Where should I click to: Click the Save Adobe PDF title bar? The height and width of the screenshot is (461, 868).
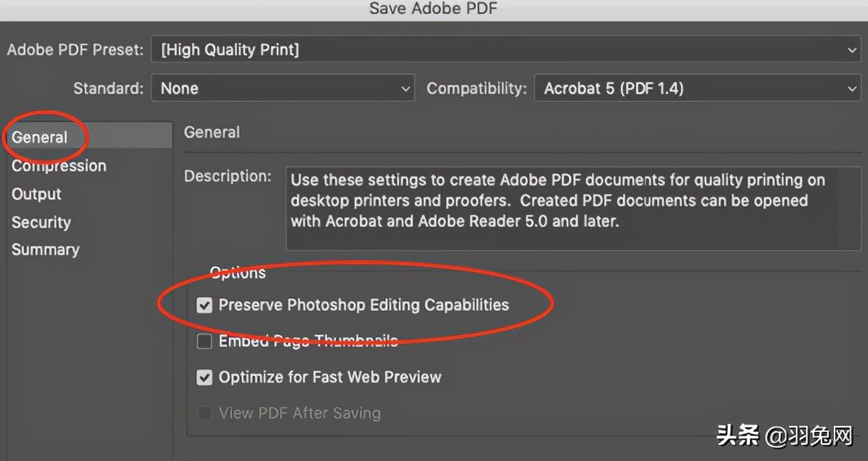[433, 9]
